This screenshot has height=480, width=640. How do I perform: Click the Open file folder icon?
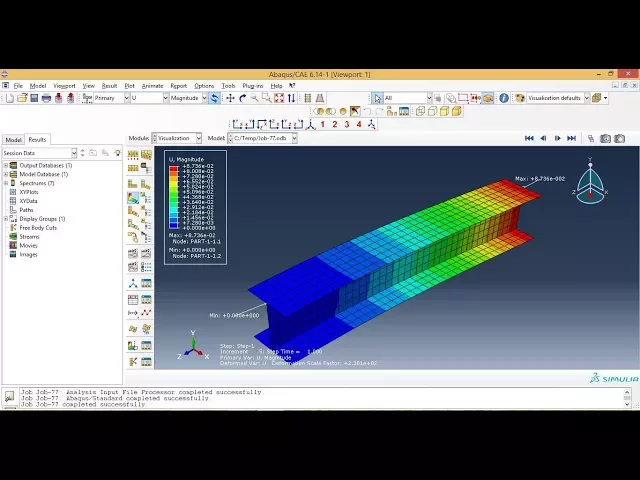click(x=22, y=98)
